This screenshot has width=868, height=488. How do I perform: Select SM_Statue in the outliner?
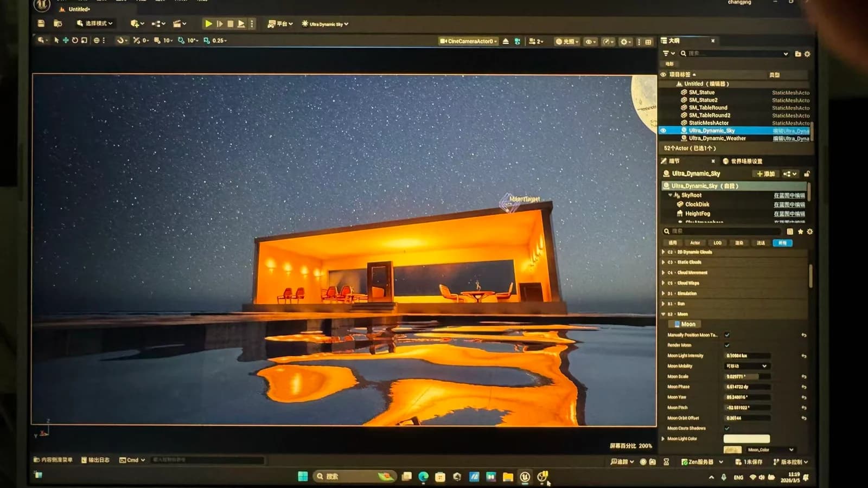coord(701,93)
